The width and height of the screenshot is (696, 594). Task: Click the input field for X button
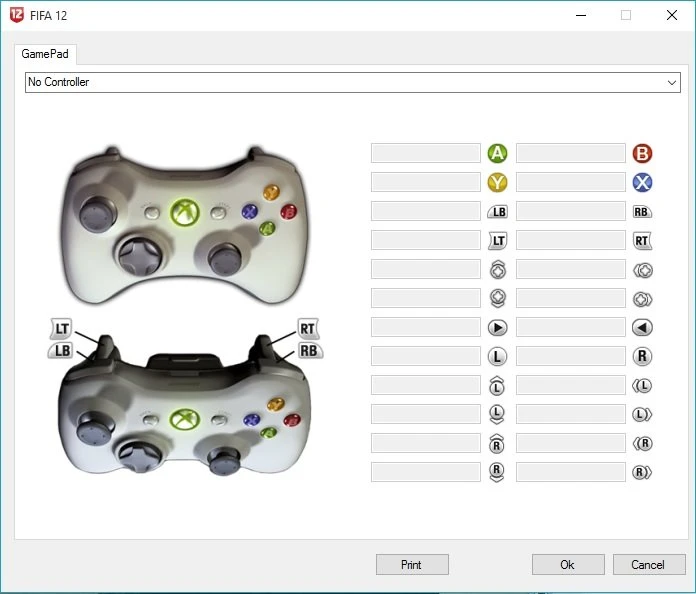(x=571, y=182)
